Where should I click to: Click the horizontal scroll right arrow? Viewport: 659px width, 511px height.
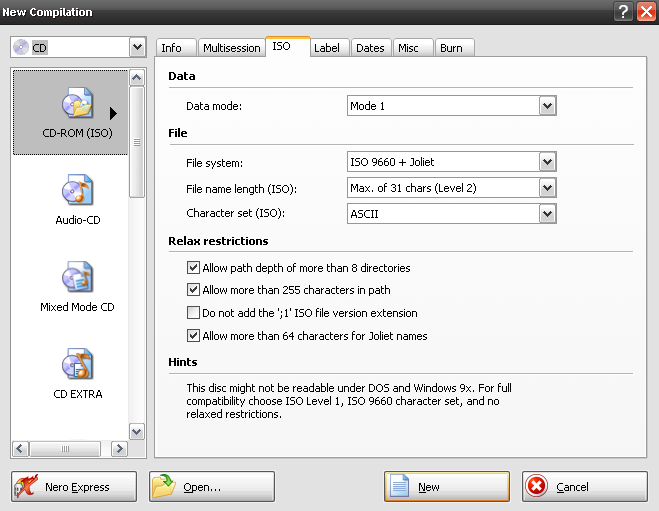click(x=119, y=448)
